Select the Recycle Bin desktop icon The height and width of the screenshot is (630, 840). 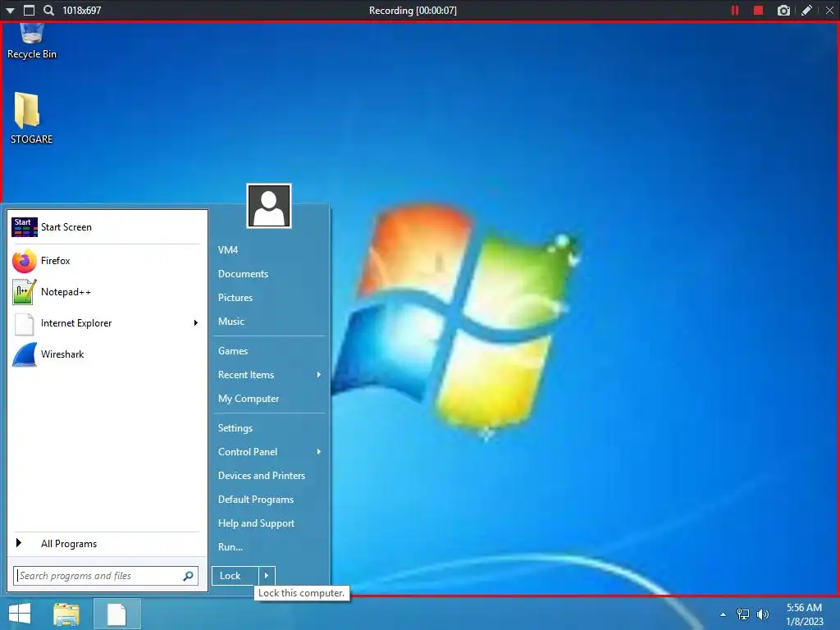point(32,41)
